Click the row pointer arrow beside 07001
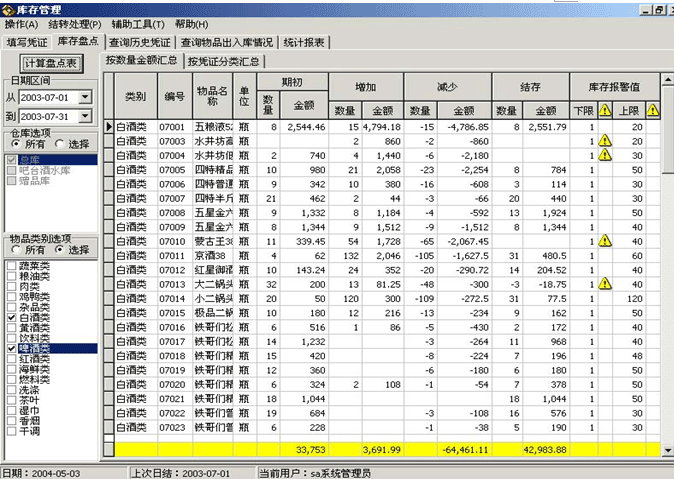This screenshot has height=479, width=674. pos(109,127)
